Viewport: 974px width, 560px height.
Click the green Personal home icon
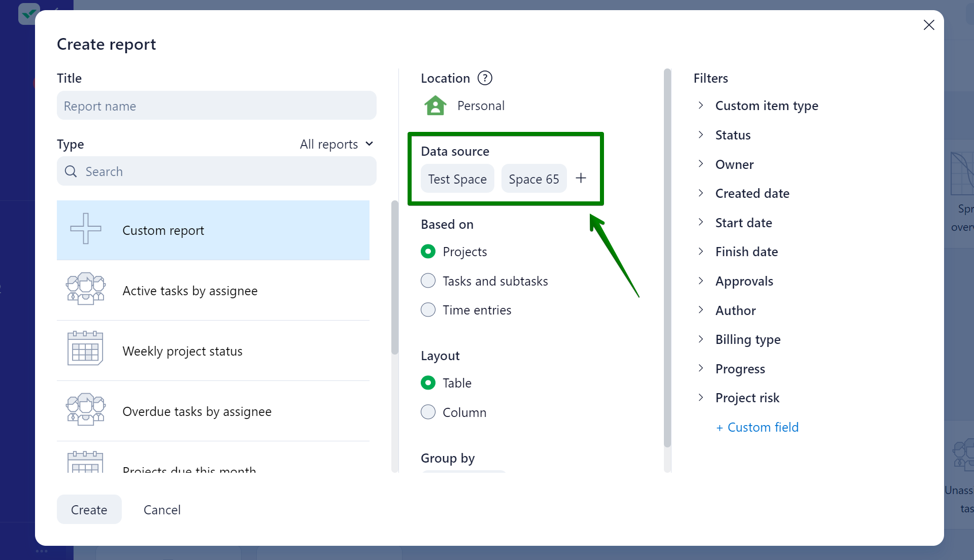(435, 106)
